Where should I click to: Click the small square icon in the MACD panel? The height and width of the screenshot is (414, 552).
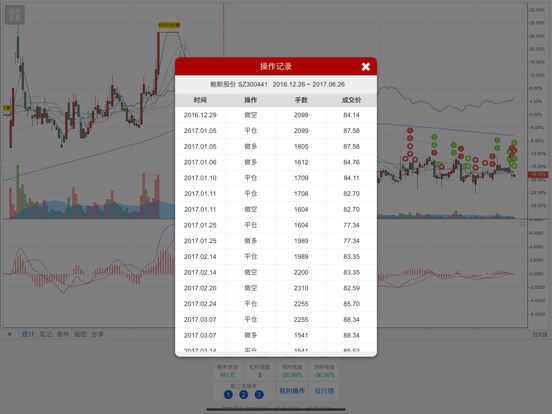(522, 224)
